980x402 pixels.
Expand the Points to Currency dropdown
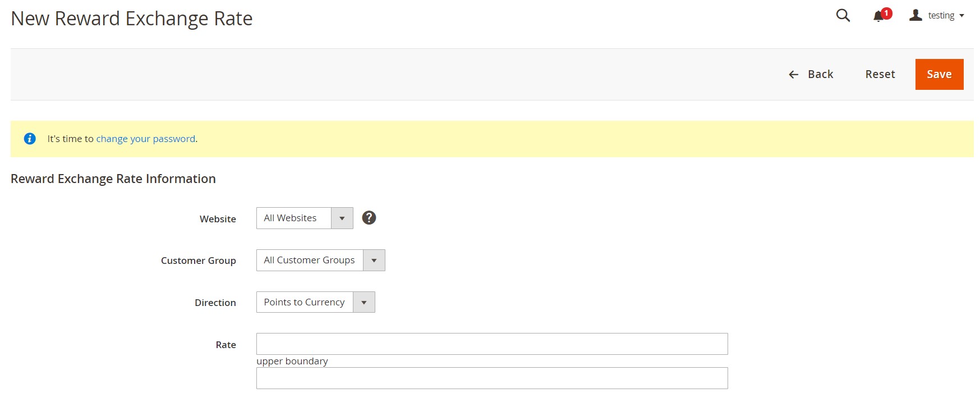(315, 303)
